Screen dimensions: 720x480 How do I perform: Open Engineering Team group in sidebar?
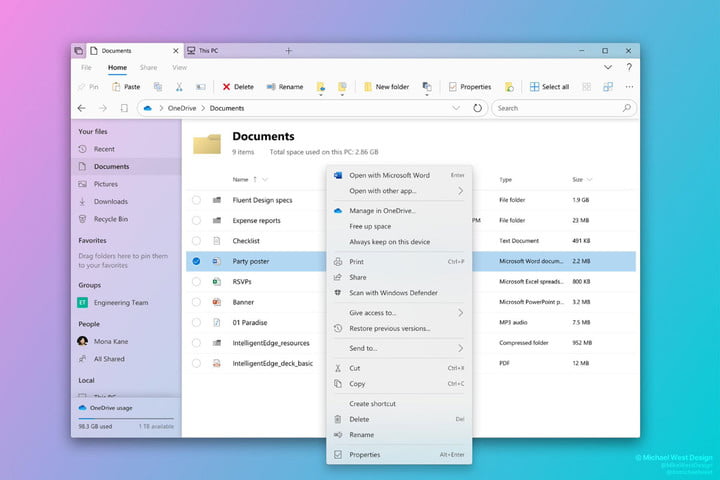[x=120, y=301]
